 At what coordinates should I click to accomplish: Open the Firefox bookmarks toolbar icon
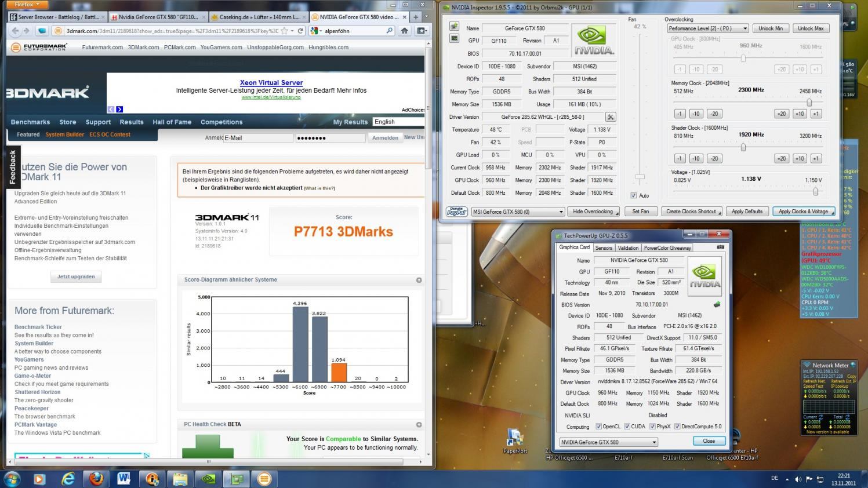click(x=422, y=31)
